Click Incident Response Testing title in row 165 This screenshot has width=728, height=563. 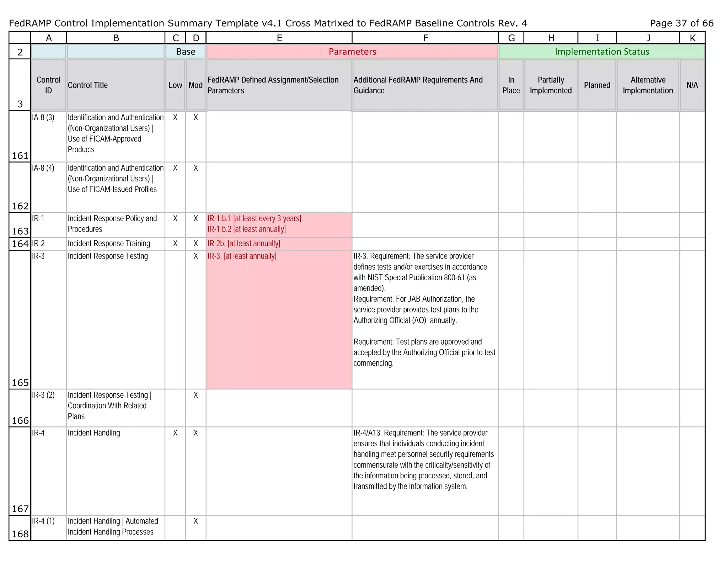point(116,320)
